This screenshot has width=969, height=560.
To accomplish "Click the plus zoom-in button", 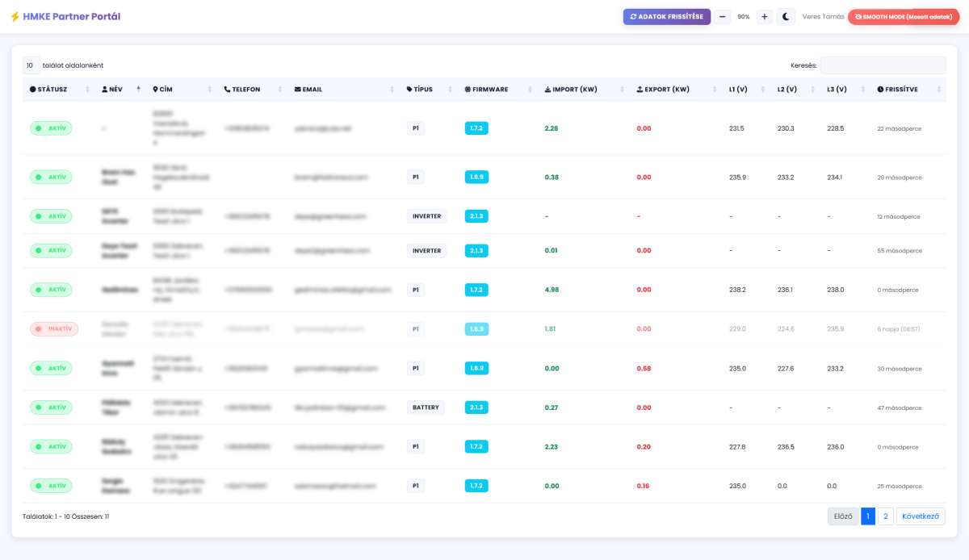I will pos(765,17).
